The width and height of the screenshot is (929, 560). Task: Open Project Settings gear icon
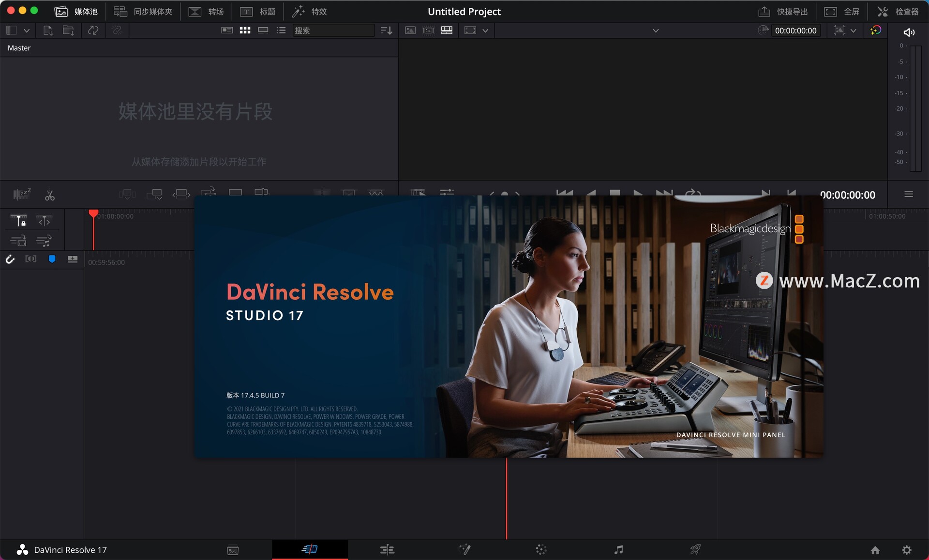pyautogui.click(x=907, y=550)
